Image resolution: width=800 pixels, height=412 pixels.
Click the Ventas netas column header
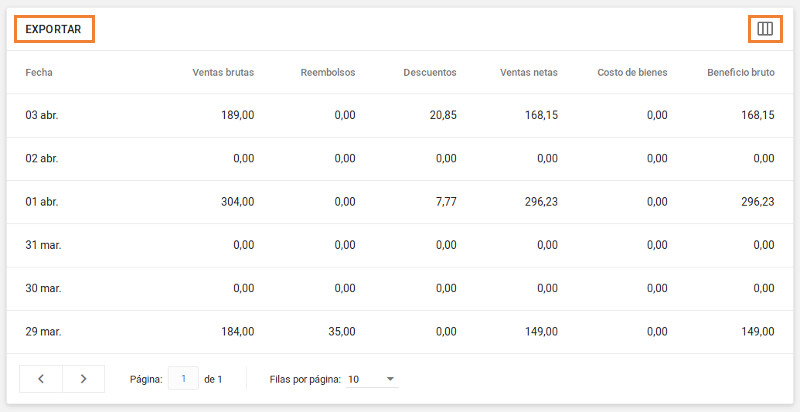point(529,72)
